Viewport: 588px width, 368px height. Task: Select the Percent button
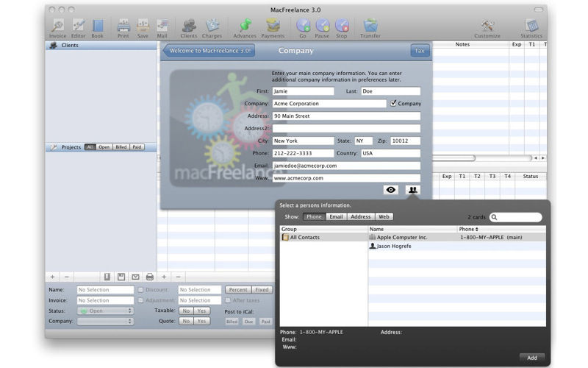tap(238, 289)
